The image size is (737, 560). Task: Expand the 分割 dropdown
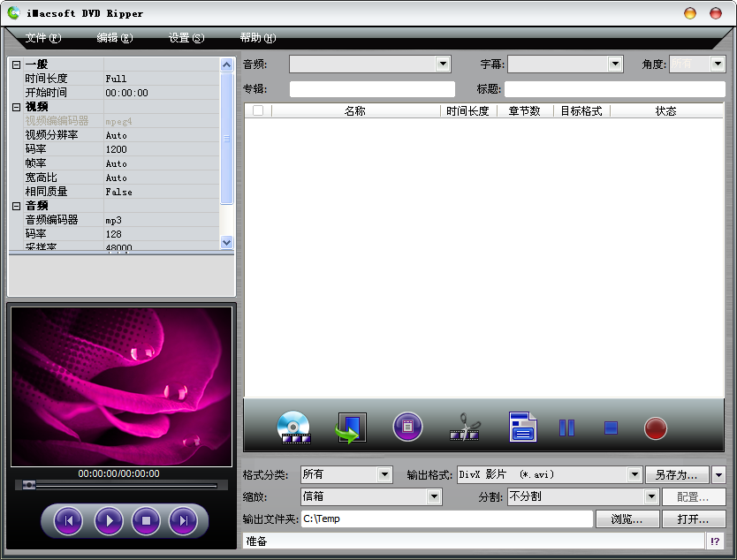(x=650, y=497)
